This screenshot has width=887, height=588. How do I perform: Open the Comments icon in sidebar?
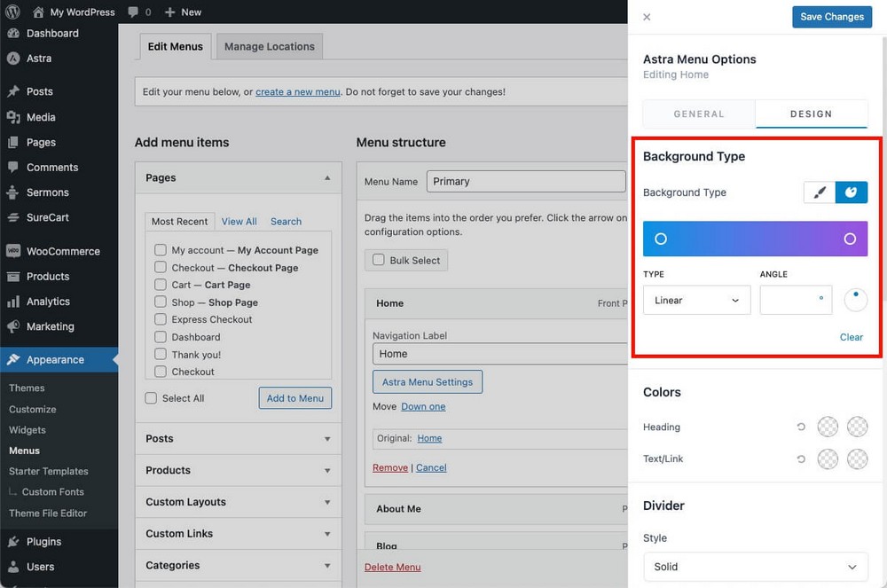[13, 168]
